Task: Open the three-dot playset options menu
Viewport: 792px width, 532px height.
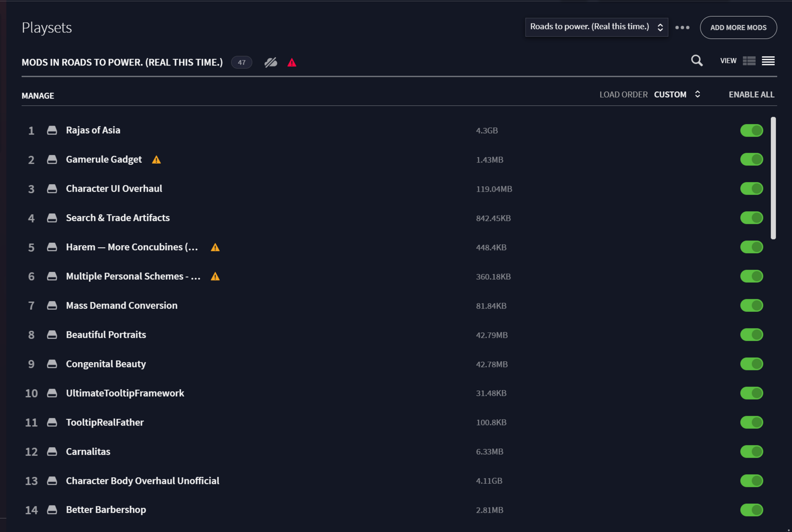Action: [x=683, y=28]
